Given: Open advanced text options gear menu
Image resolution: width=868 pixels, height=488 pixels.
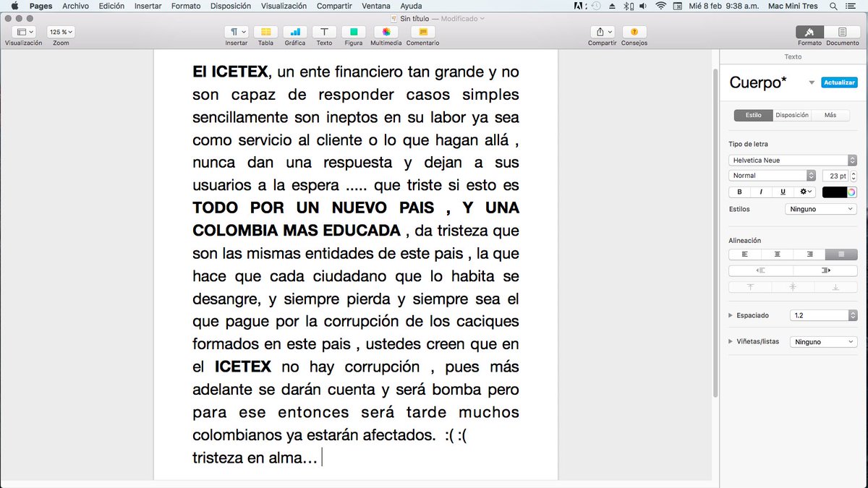Looking at the screenshot, I should coord(806,192).
